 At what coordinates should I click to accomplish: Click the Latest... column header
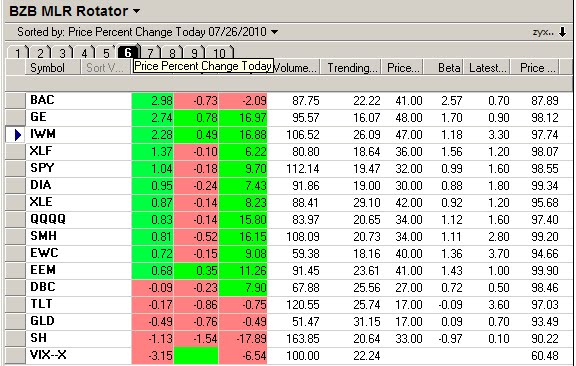pos(486,68)
